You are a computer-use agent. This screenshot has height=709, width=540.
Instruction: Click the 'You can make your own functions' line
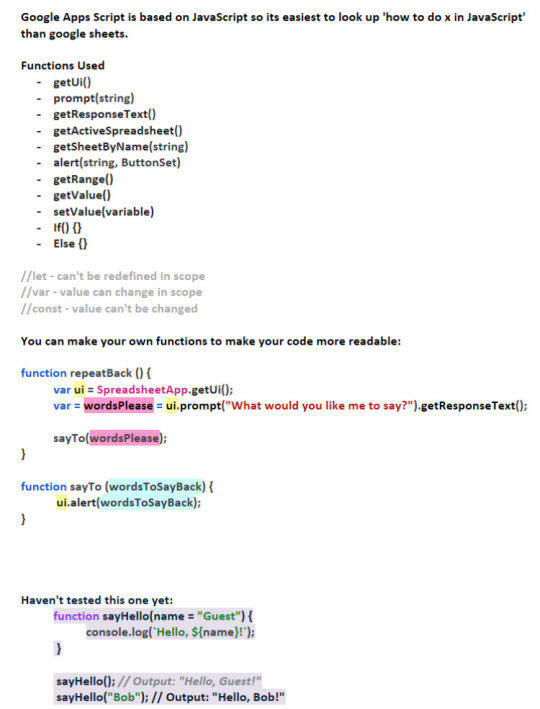211,341
